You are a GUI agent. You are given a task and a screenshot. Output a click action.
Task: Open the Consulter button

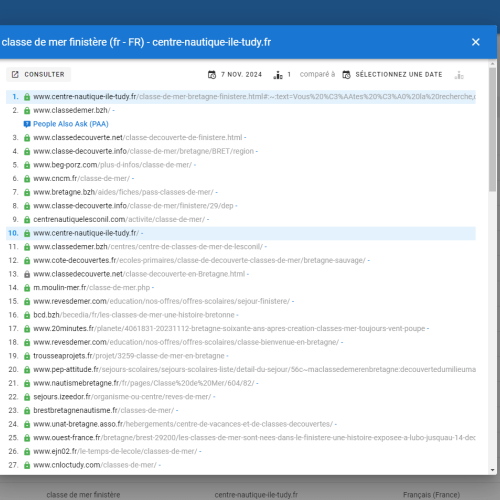[38, 74]
